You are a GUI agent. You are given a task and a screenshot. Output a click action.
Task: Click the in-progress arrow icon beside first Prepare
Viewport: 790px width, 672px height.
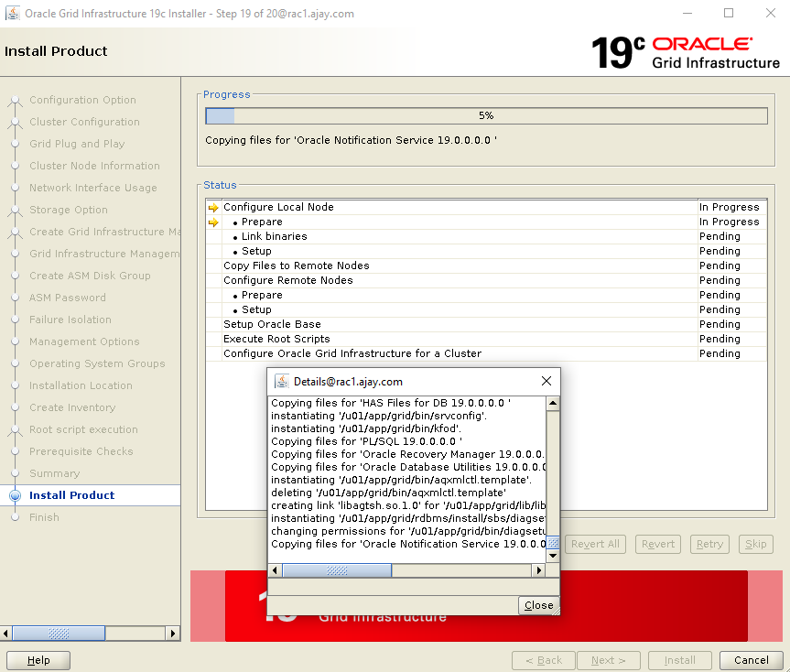tap(213, 222)
